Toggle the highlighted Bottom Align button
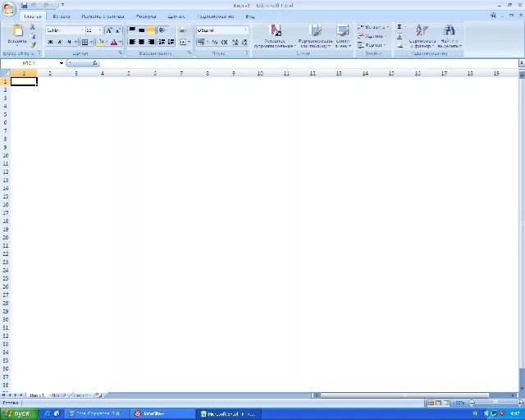This screenshot has height=420, width=525. pos(151,30)
